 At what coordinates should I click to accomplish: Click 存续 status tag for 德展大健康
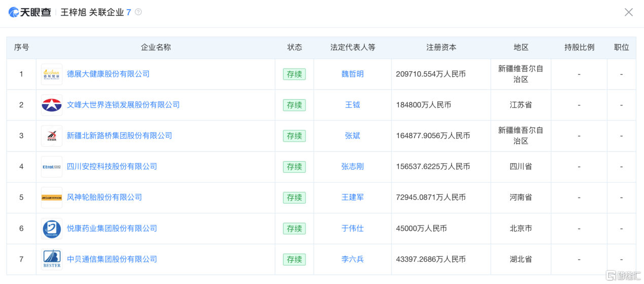coord(294,74)
